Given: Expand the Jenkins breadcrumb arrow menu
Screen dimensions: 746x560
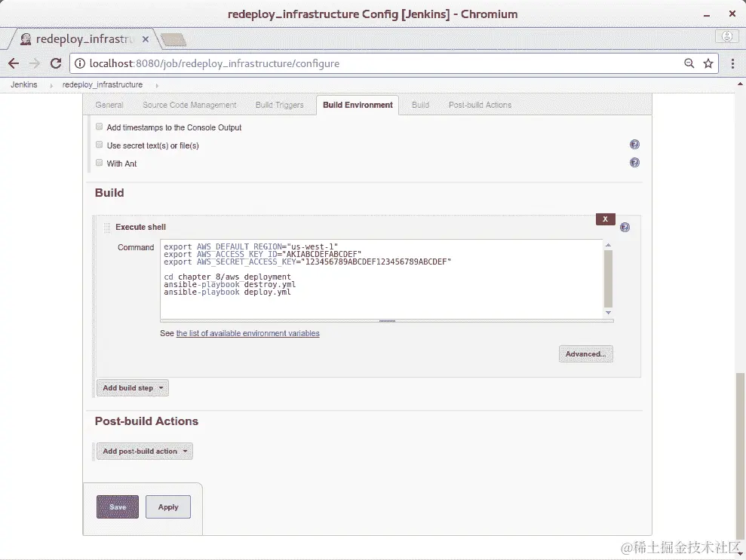Looking at the screenshot, I should pos(51,86).
